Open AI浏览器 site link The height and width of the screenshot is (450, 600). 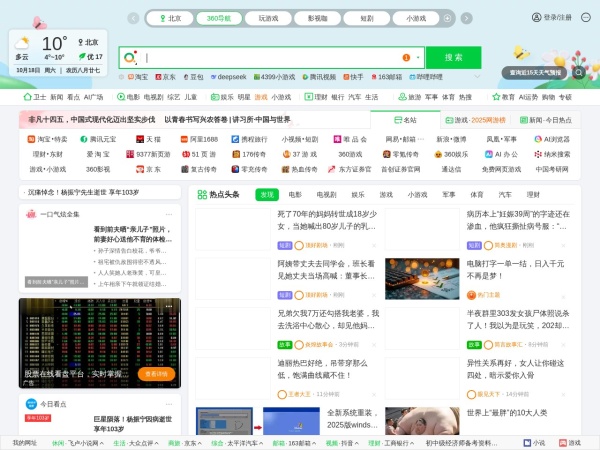pos(552,139)
